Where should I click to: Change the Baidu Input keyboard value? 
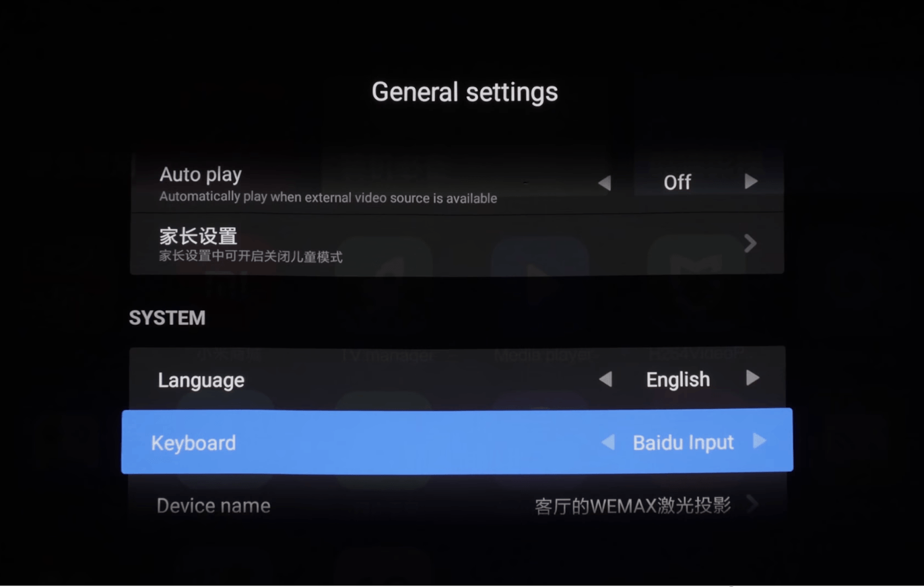pyautogui.click(x=683, y=443)
